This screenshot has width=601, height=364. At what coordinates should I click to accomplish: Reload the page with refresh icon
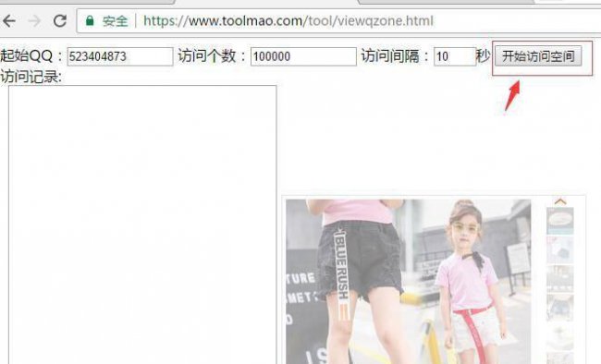(60, 20)
